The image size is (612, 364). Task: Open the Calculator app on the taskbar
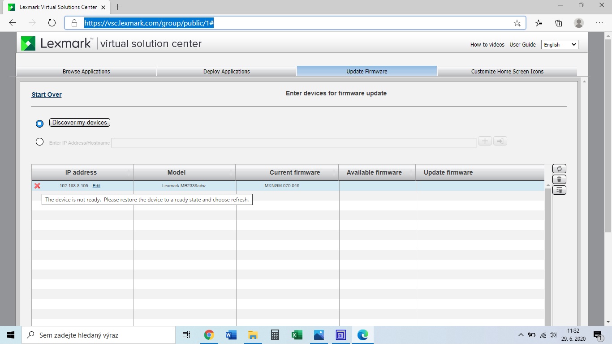tap(275, 335)
